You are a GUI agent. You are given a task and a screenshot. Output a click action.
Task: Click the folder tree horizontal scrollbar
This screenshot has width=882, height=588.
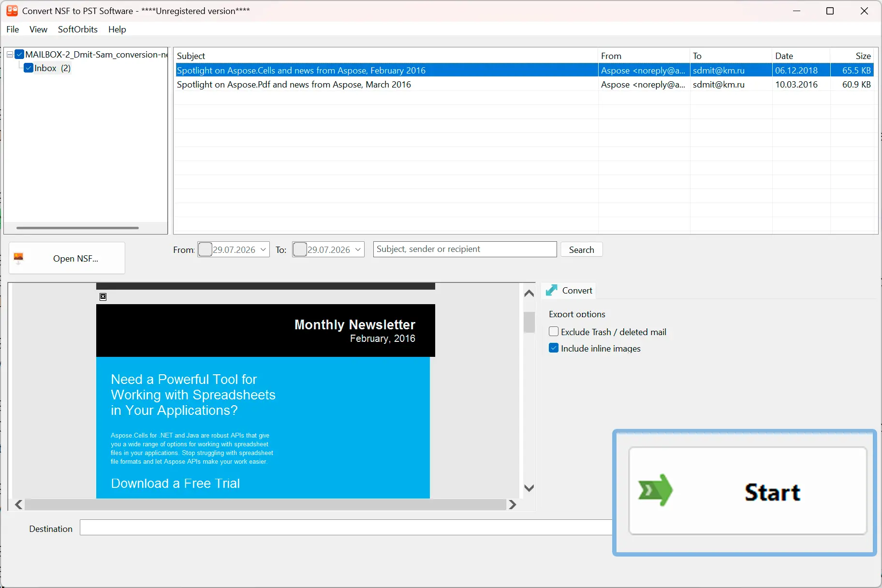[x=77, y=228]
